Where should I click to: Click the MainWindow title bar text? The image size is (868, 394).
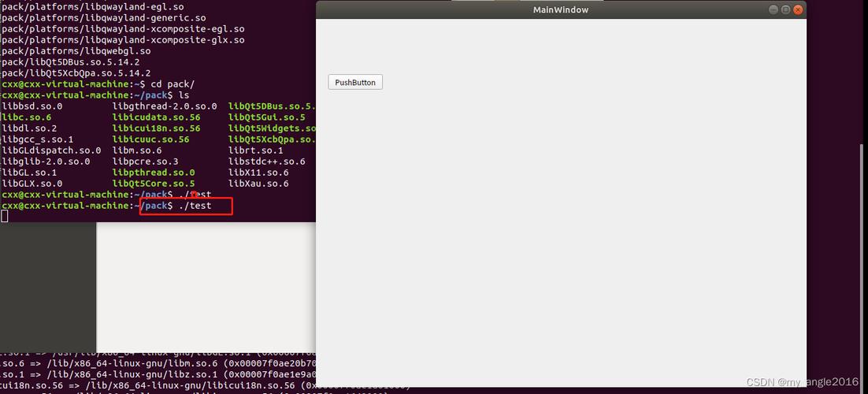click(x=560, y=9)
